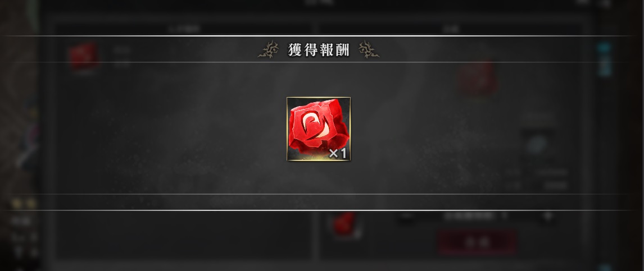
Task: Click the 獲得報酬 title text
Action: (318, 49)
